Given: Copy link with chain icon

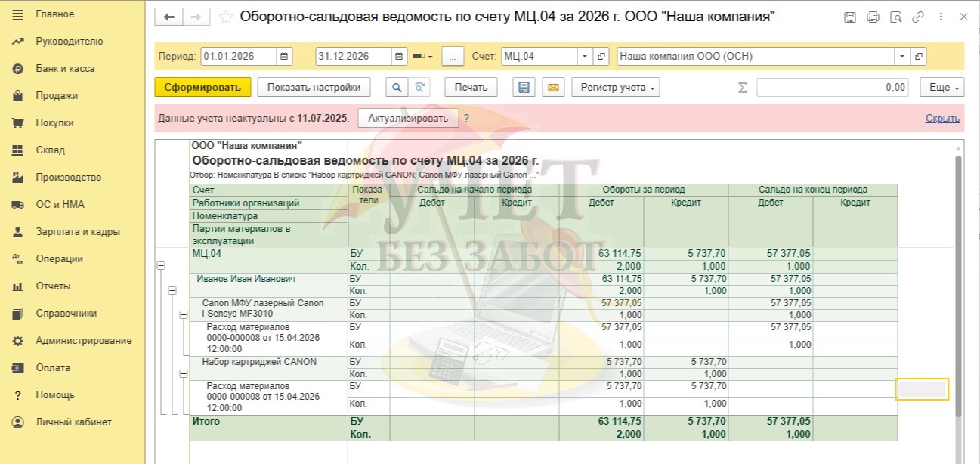Looking at the screenshot, I should coord(918,17).
